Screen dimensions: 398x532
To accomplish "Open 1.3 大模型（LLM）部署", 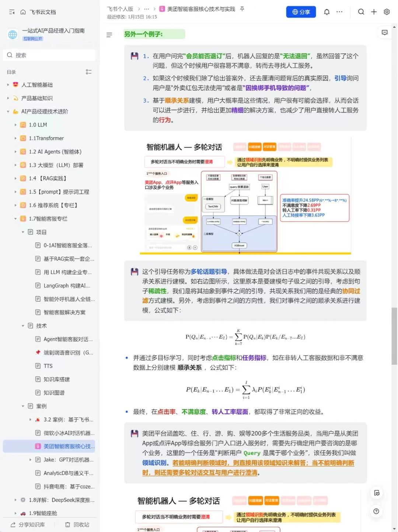I will coord(56,165).
